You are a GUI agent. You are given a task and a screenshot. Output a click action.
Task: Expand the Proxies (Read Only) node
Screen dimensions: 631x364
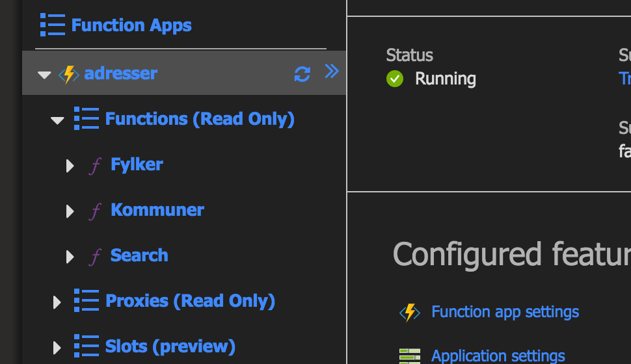pos(57,302)
